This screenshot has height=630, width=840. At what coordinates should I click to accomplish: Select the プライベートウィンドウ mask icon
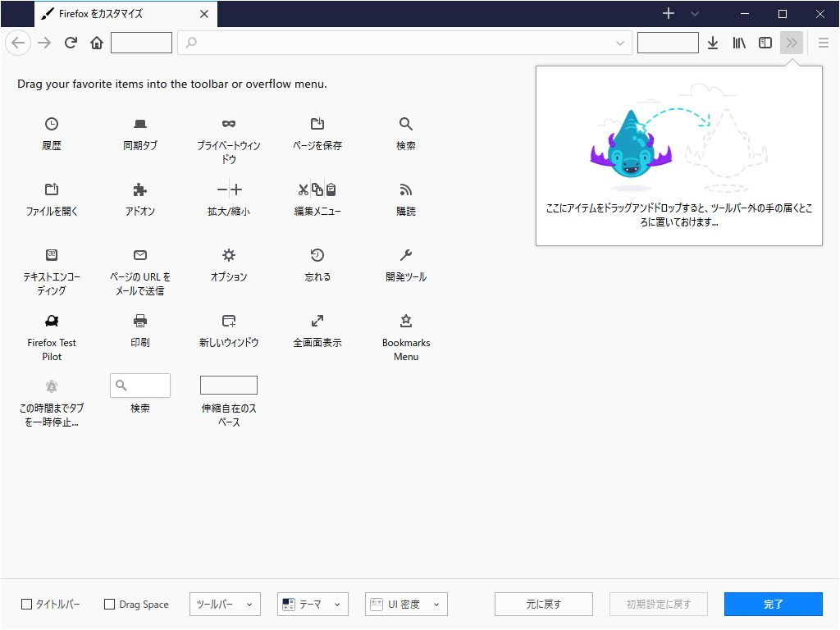229,124
